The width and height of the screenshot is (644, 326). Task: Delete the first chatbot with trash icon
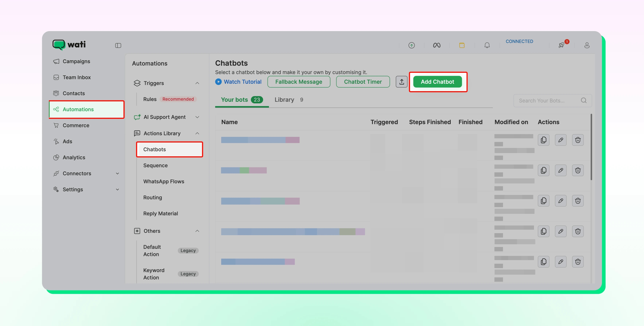click(578, 140)
